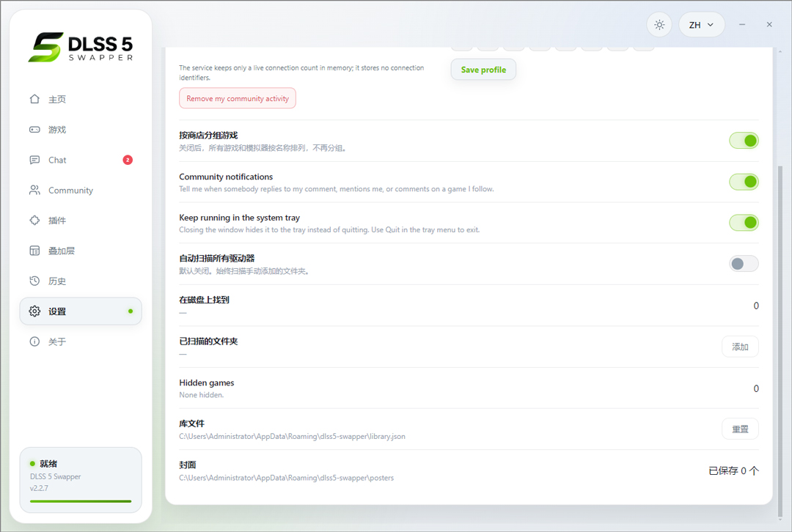Open the 游戏 section
The height and width of the screenshot is (532, 792).
point(81,130)
